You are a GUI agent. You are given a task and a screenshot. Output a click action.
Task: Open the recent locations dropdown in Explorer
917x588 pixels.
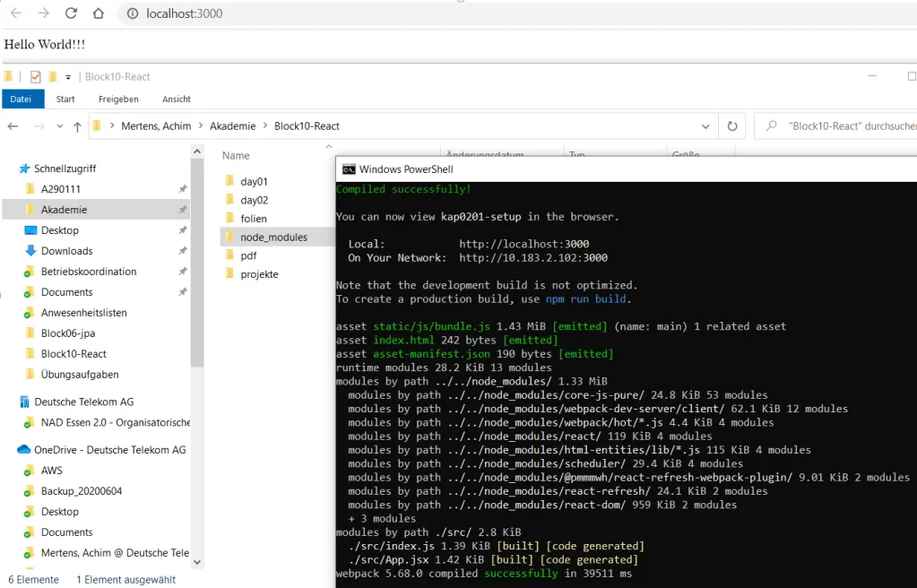coord(60,126)
